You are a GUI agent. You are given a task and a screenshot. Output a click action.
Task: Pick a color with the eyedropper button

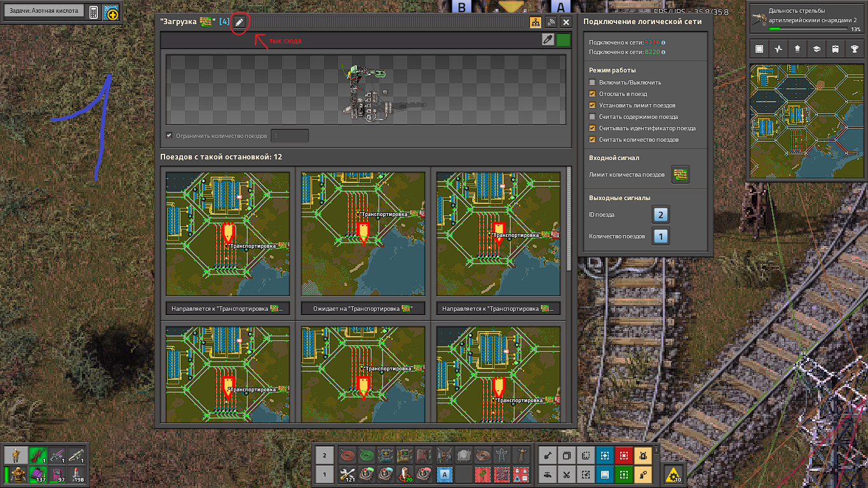[x=548, y=40]
